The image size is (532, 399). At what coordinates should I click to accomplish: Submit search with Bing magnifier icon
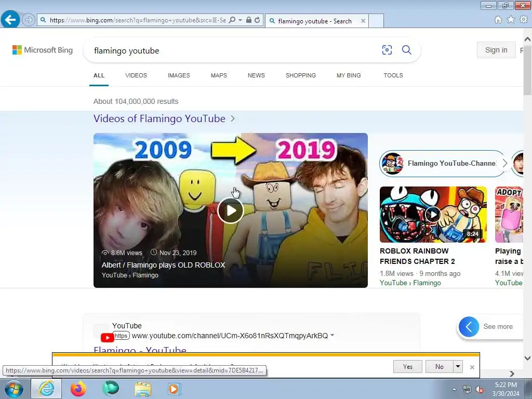406,50
